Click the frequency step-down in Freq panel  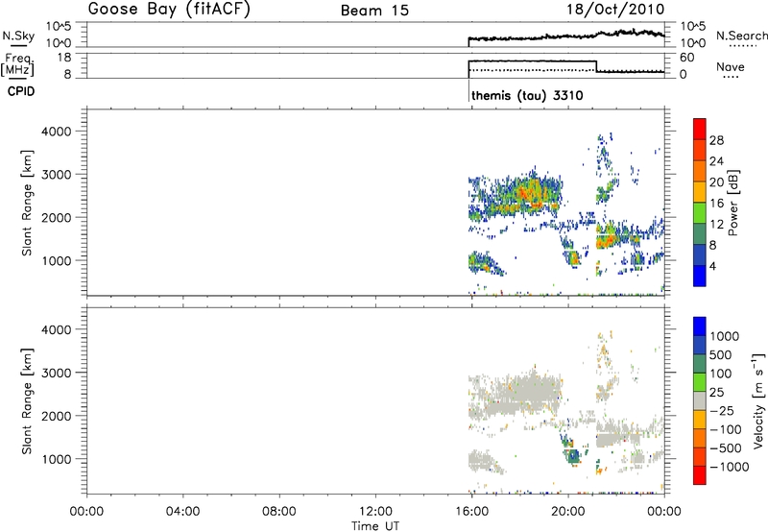(x=596, y=66)
